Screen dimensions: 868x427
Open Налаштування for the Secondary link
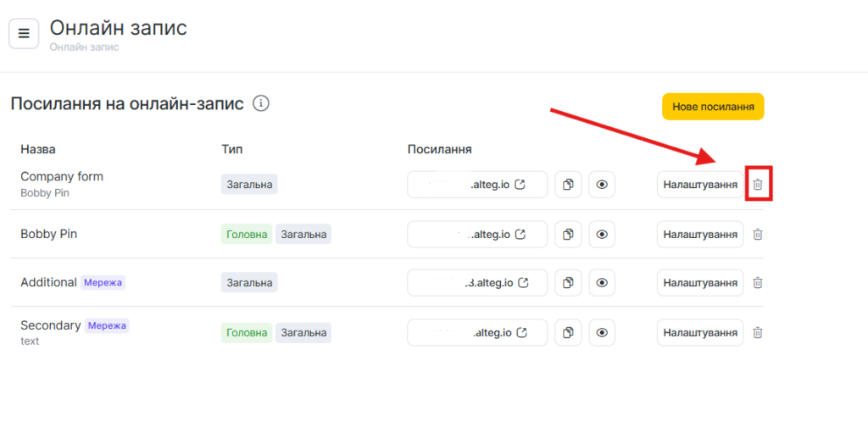699,333
